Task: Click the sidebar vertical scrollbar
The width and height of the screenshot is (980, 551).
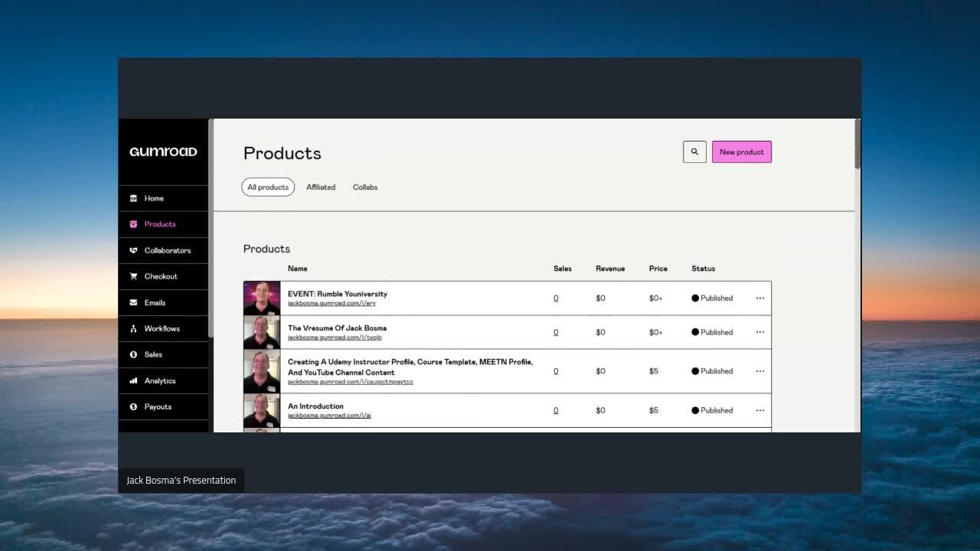Action: pos(211,228)
